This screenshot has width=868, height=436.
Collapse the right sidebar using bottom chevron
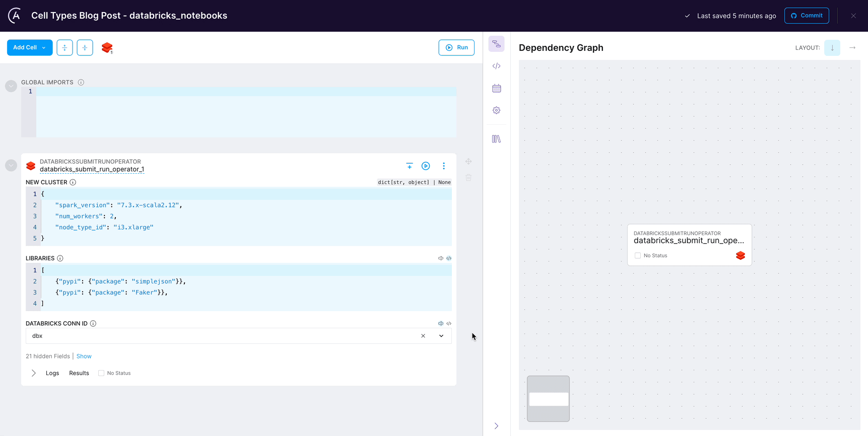pos(496,426)
